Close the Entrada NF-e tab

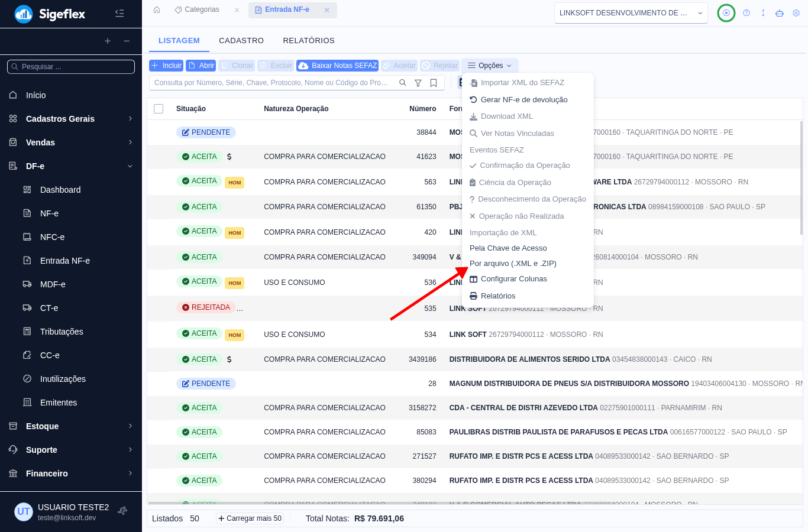[327, 10]
